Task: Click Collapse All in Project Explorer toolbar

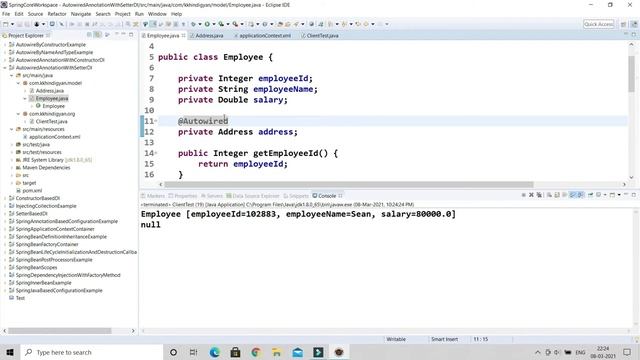Action: click(x=89, y=35)
